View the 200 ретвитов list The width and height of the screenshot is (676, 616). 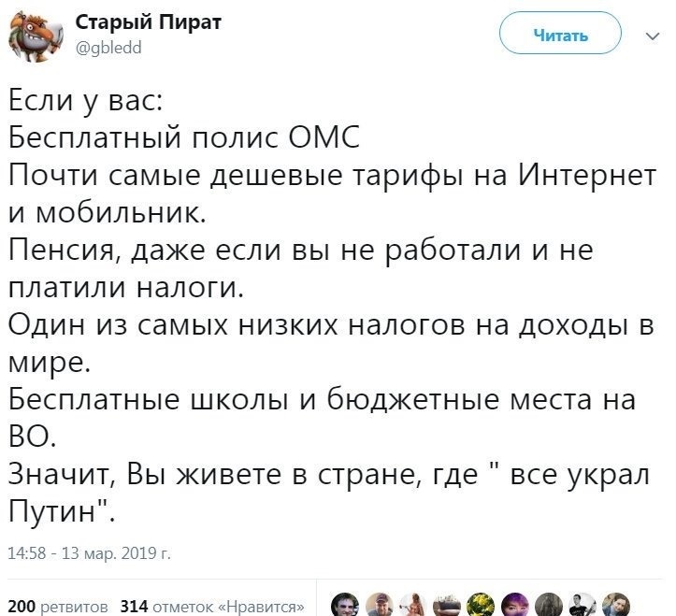[59, 606]
